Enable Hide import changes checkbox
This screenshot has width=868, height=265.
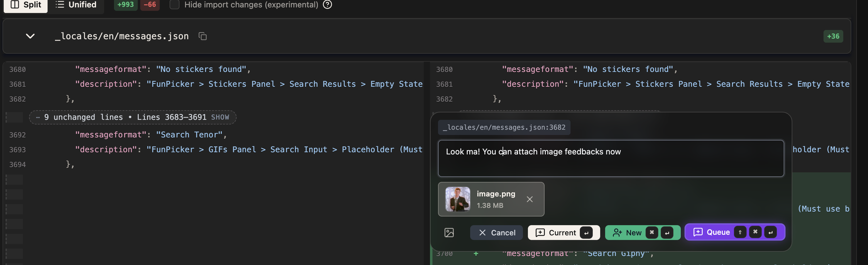174,5
